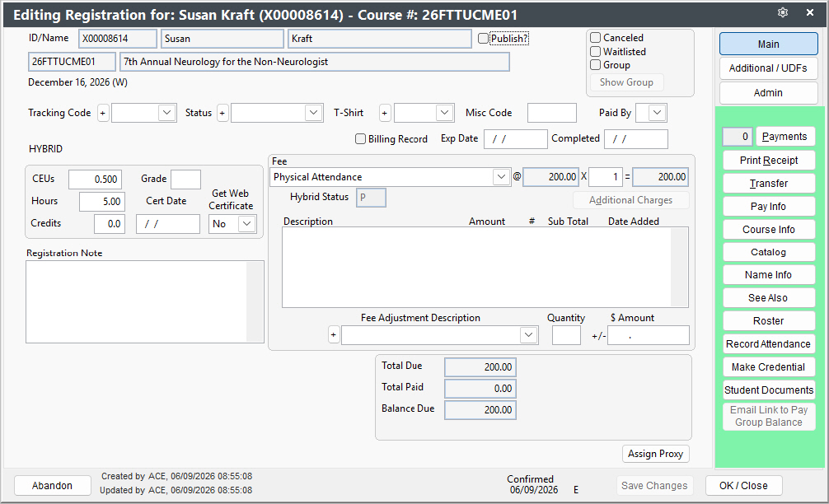829x504 pixels.
Task: Click the fee quantity field showing 1
Action: coord(606,177)
